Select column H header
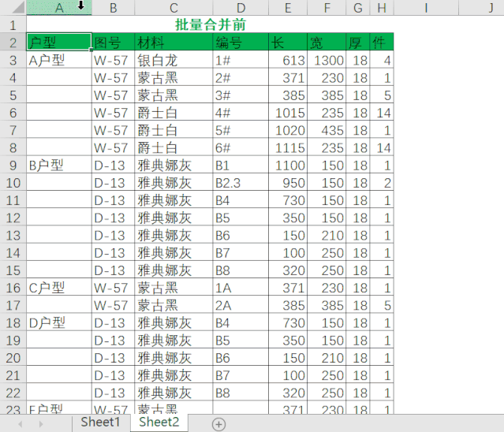 (382, 8)
